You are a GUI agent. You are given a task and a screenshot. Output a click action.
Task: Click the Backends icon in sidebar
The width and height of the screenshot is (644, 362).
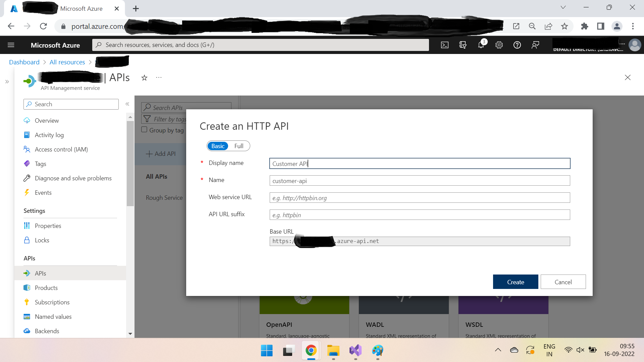pyautogui.click(x=28, y=330)
